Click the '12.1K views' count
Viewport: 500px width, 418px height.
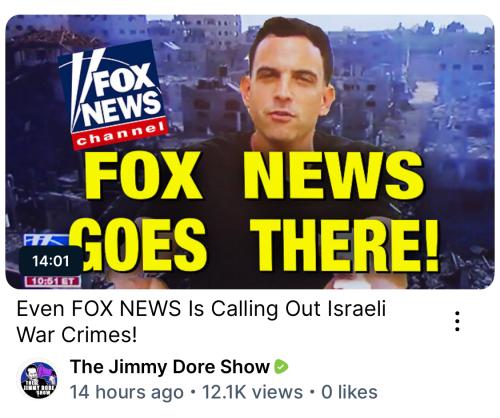252,392
